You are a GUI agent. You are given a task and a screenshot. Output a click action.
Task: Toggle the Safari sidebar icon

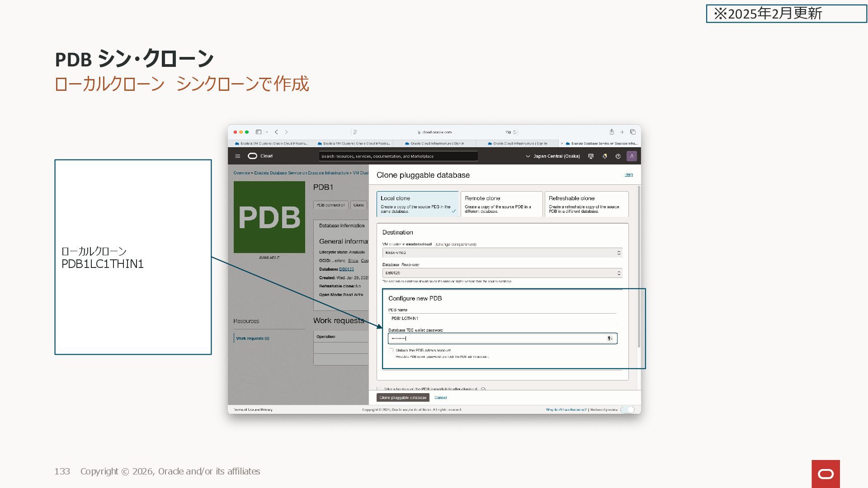259,132
